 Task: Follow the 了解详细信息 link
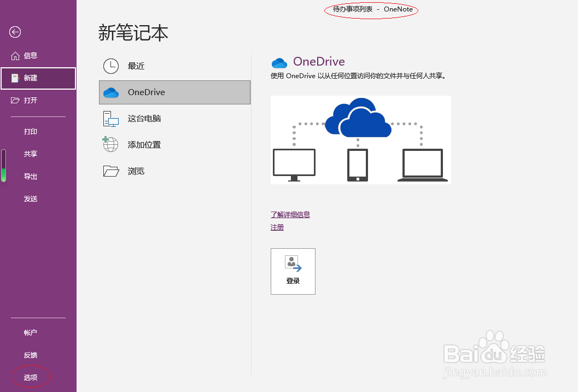(290, 214)
